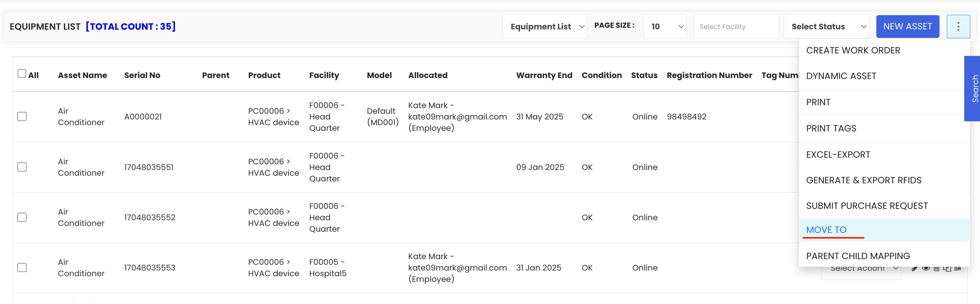Select the checkbox for serial 17048035553
The image size is (980, 304).
pyautogui.click(x=22, y=267)
